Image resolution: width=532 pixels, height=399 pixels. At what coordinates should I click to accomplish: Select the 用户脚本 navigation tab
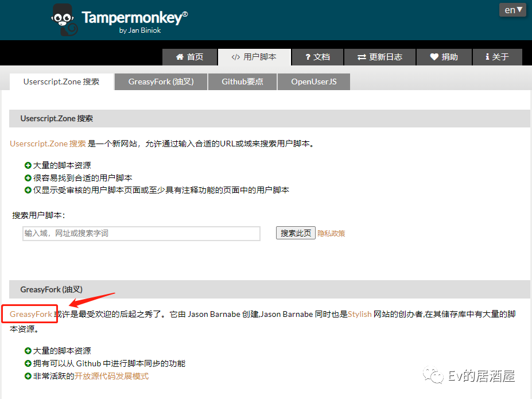pos(254,57)
